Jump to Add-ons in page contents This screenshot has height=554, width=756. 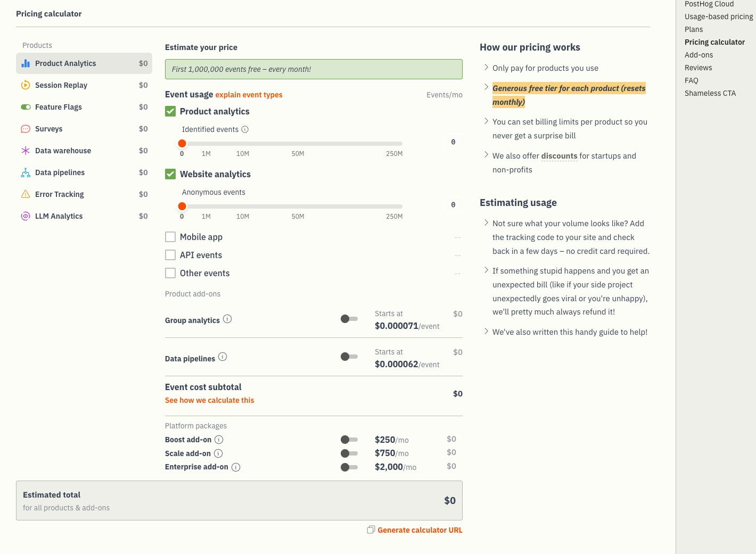(x=699, y=55)
